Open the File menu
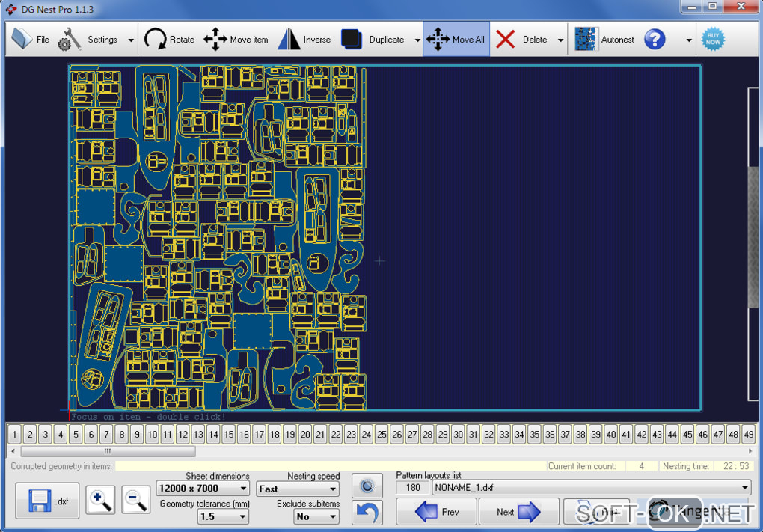 click(x=30, y=40)
